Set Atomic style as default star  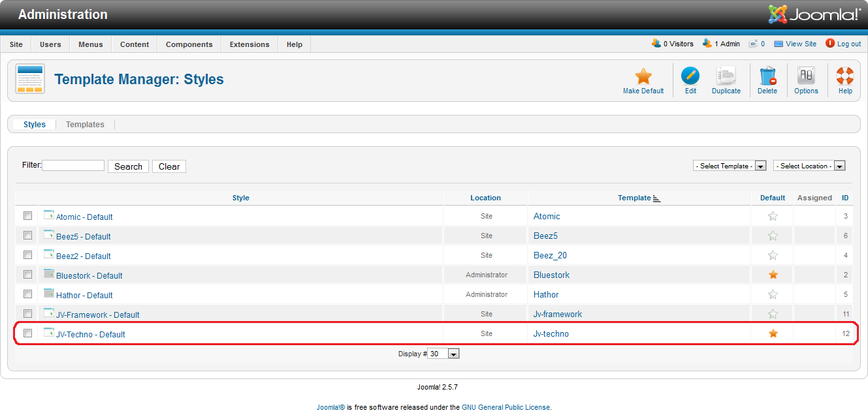click(x=773, y=216)
